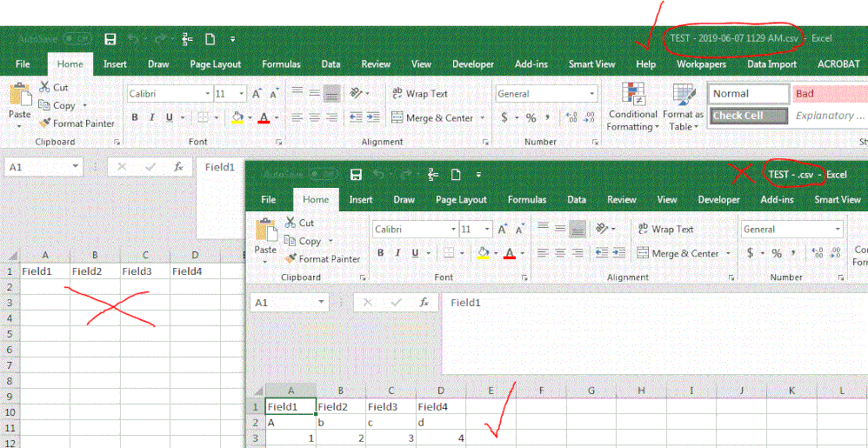The image size is (868, 448).
Task: Click Cut in back window clipboard group
Action: [x=54, y=88]
